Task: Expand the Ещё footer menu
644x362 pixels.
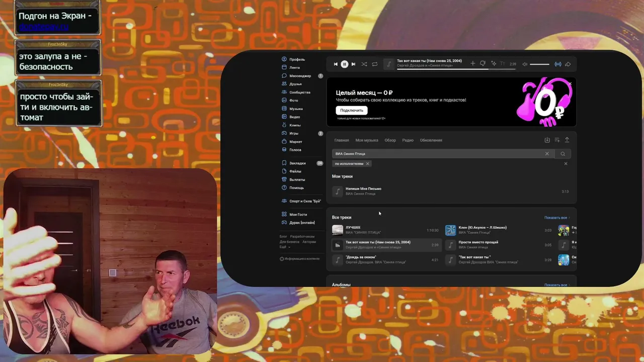Action: pyautogui.click(x=284, y=247)
